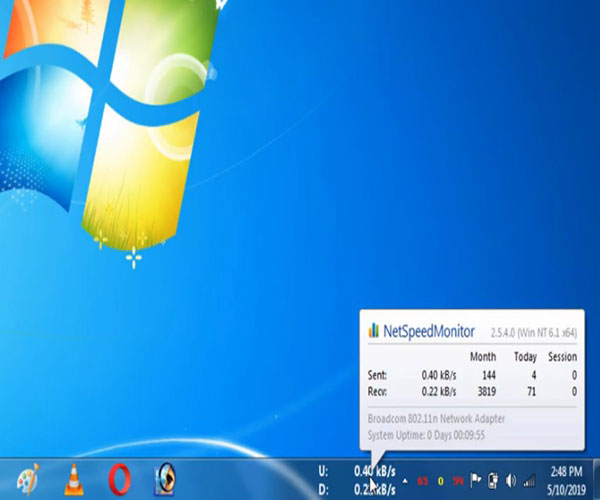Launch VLC media player from the taskbar
600x500 pixels.
74,479
